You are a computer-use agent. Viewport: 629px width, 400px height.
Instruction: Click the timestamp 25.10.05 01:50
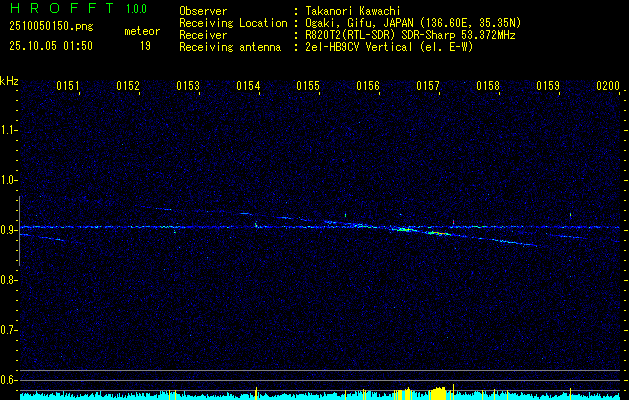51,46
